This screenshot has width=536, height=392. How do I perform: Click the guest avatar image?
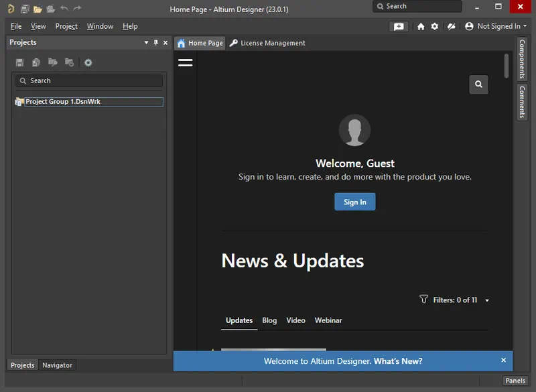(354, 130)
